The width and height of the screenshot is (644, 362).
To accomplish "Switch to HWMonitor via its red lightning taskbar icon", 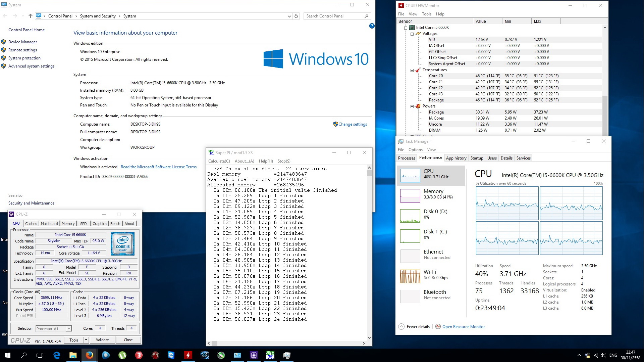I will [x=188, y=355].
